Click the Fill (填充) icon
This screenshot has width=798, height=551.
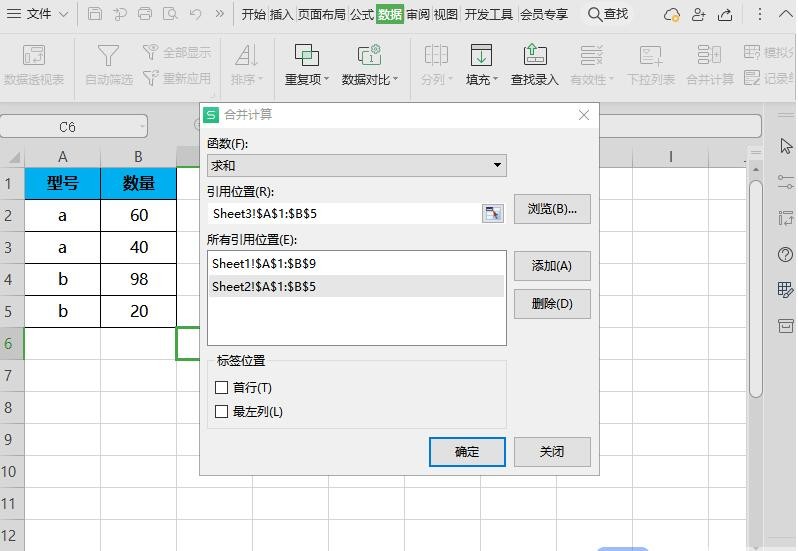click(481, 56)
